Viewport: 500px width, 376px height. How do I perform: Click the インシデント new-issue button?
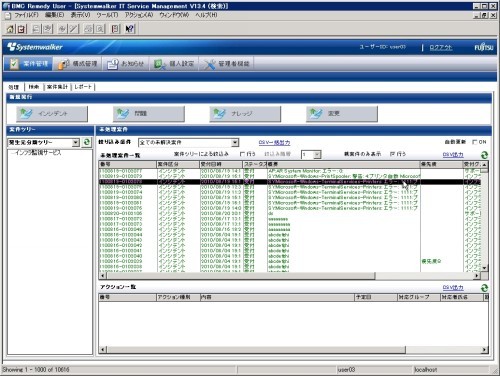pos(52,114)
